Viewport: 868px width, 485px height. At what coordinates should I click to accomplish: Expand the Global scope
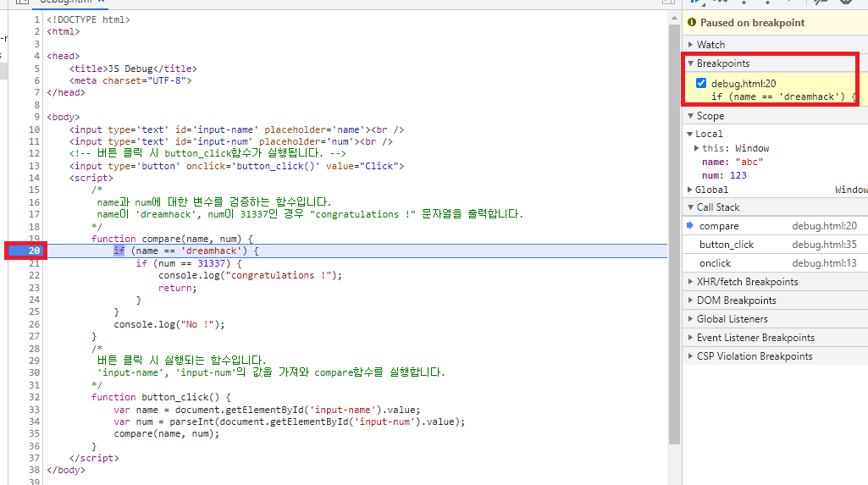coord(690,190)
